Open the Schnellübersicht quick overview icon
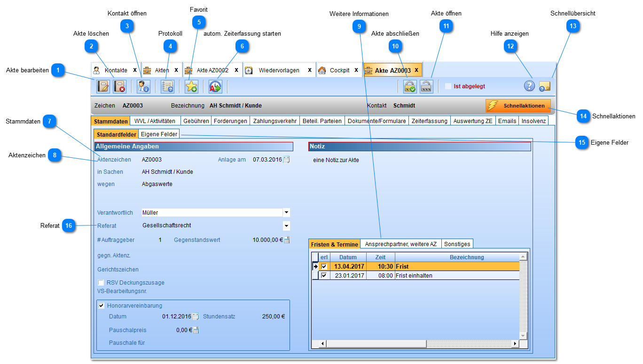 [x=544, y=86]
